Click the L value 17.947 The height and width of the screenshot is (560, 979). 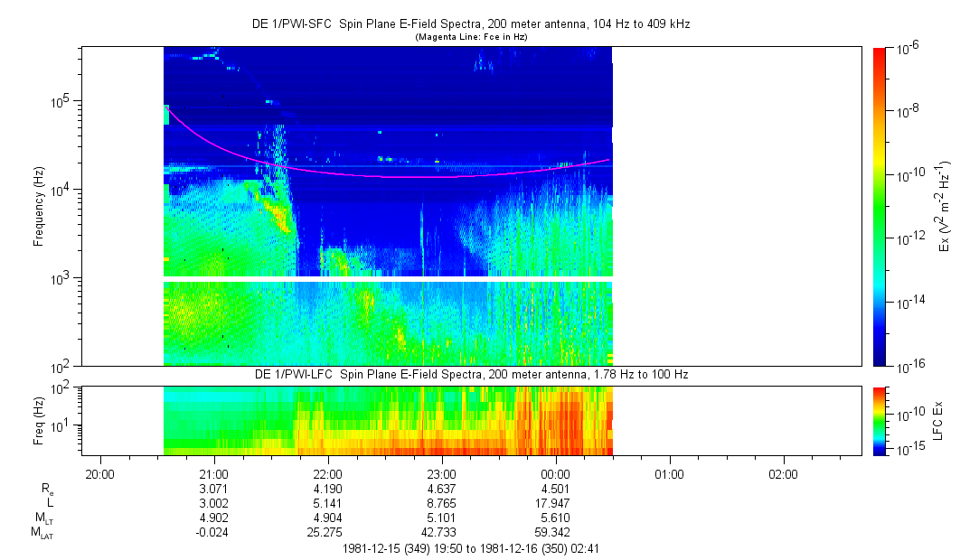pos(555,503)
